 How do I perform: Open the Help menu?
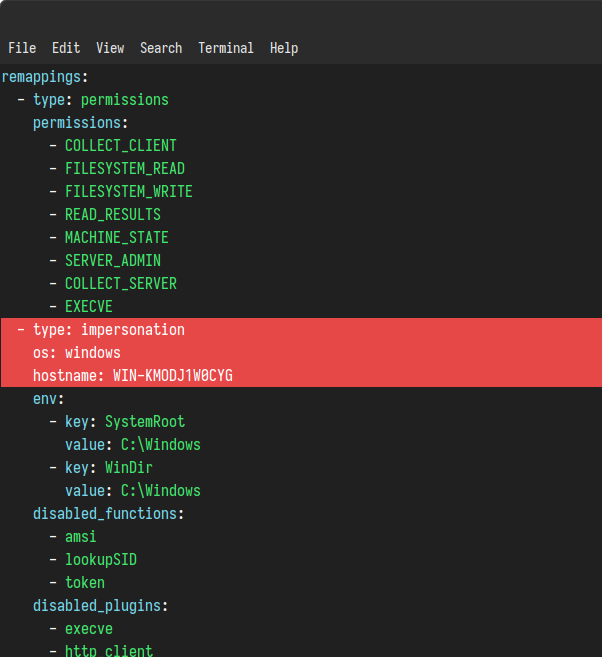tap(284, 48)
